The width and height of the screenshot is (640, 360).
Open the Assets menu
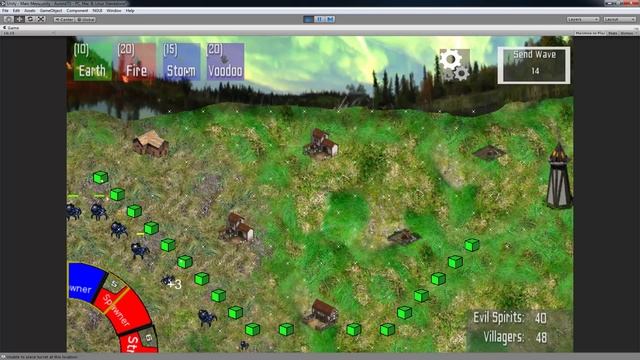(30, 11)
